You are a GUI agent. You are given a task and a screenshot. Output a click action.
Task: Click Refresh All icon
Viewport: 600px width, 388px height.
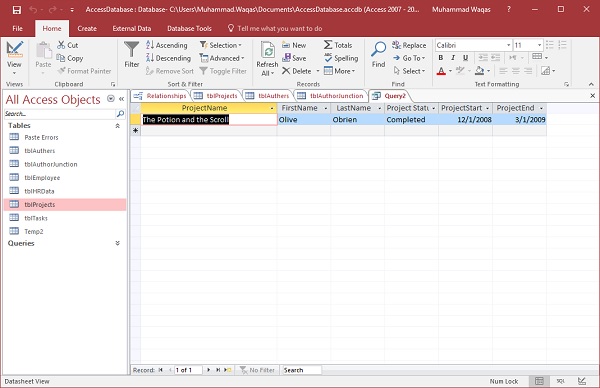267,50
